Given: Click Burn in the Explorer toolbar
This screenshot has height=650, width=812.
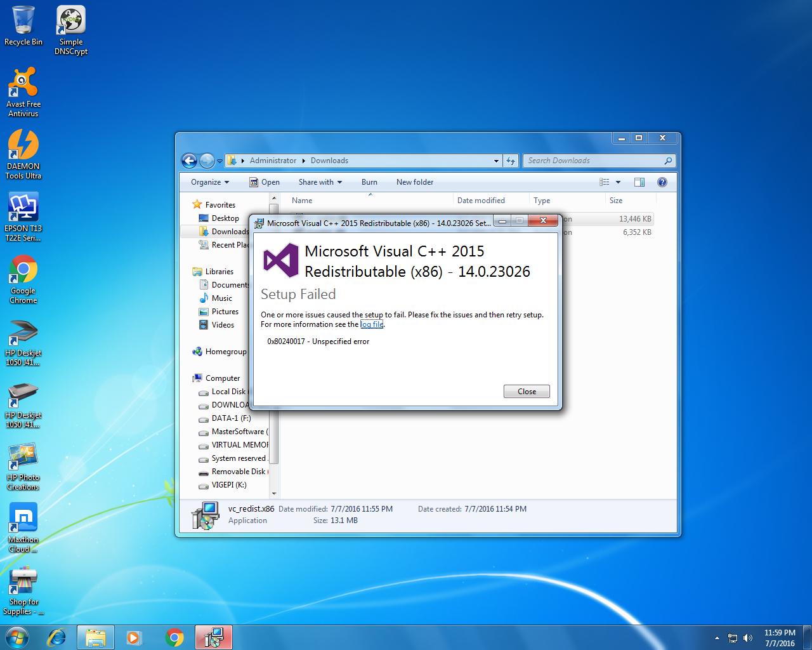Looking at the screenshot, I should click(369, 182).
